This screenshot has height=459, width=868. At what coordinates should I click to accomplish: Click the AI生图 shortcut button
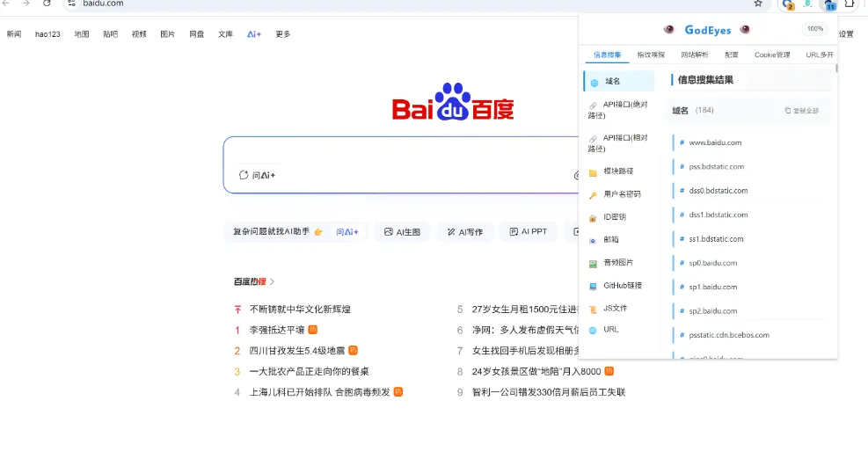(403, 232)
